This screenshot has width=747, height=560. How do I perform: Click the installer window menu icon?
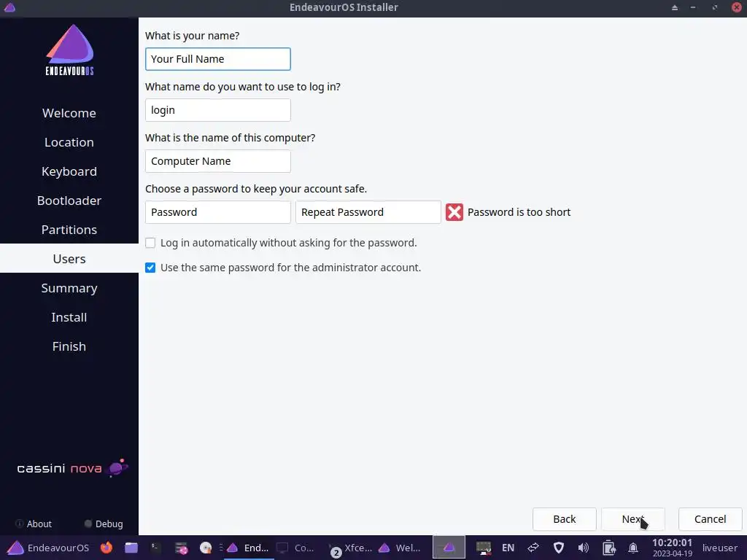coord(9,7)
